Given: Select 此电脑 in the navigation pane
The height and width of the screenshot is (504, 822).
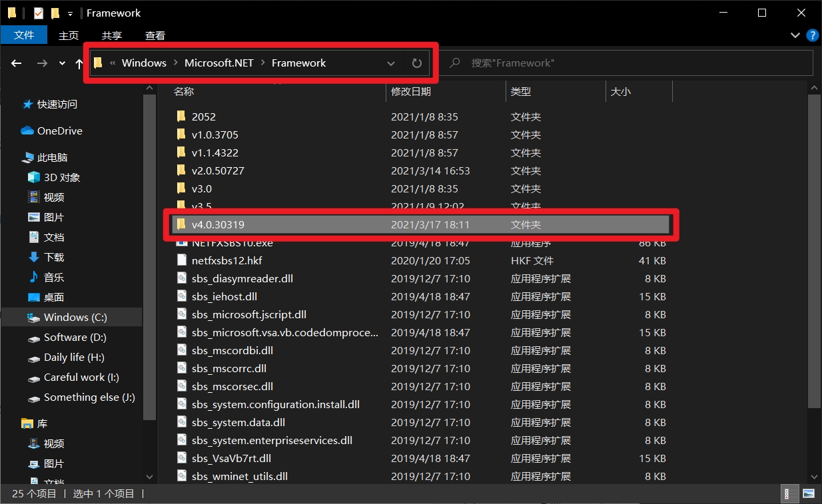Looking at the screenshot, I should point(53,158).
